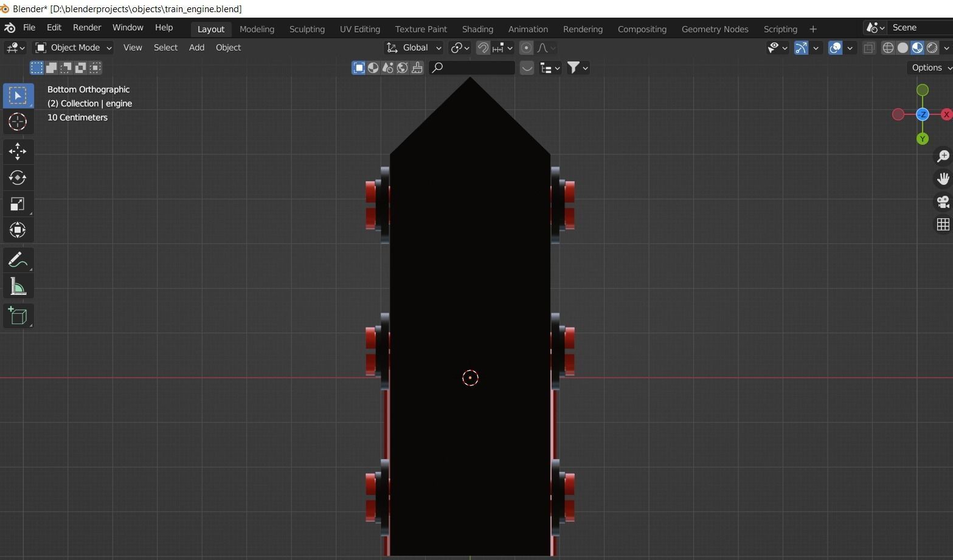Open the viewport View menu

(133, 47)
